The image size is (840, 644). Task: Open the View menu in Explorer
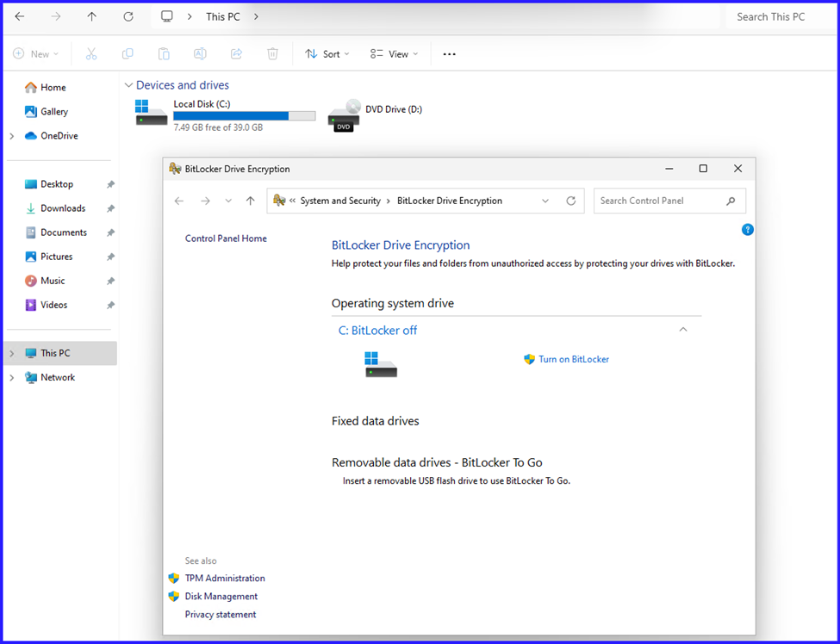pyautogui.click(x=394, y=54)
